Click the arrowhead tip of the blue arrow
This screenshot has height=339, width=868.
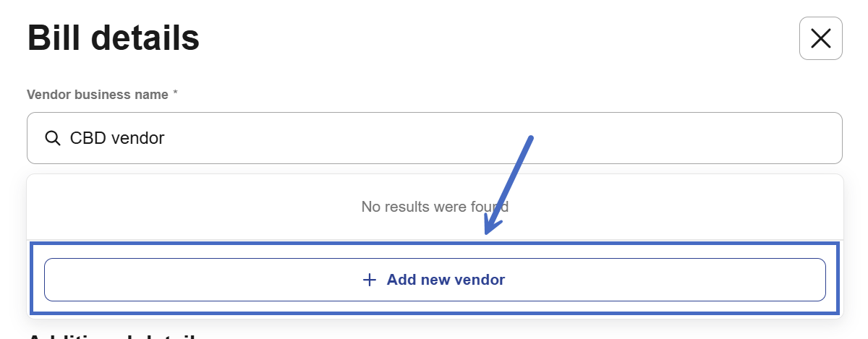pos(488,231)
